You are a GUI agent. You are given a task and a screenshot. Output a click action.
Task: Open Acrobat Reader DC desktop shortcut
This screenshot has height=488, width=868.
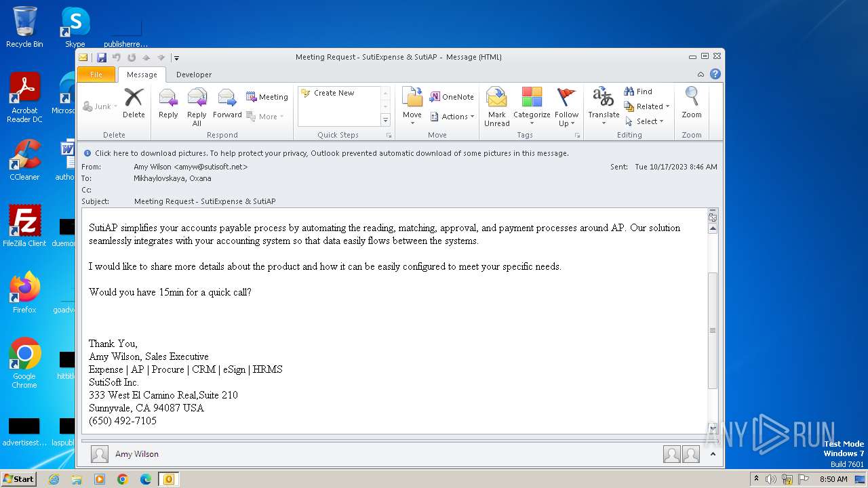24,98
